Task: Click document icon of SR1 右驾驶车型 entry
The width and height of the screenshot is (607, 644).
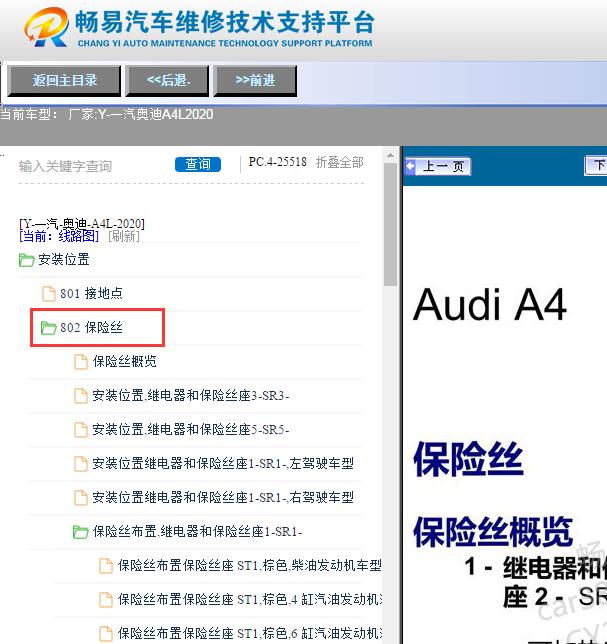Action: [81, 498]
